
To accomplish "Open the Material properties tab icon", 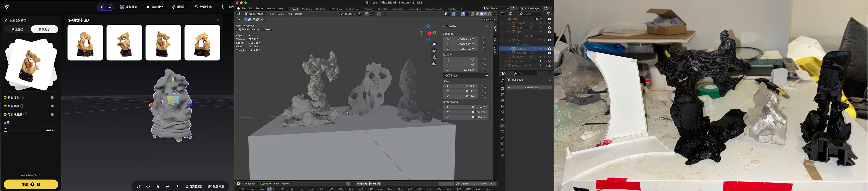I will (x=502, y=155).
